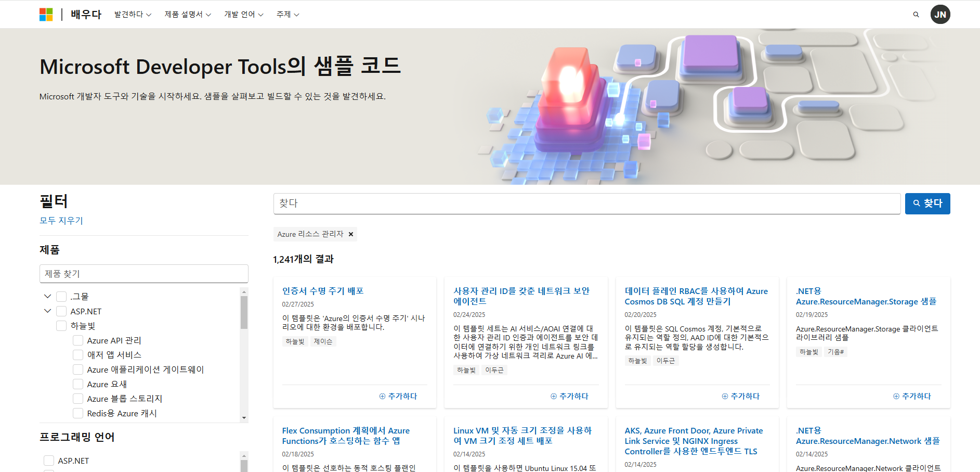This screenshot has height=472, width=980.
Task: Open 데이터 플레인 RBAC Cosmos DB sample
Action: tap(696, 296)
